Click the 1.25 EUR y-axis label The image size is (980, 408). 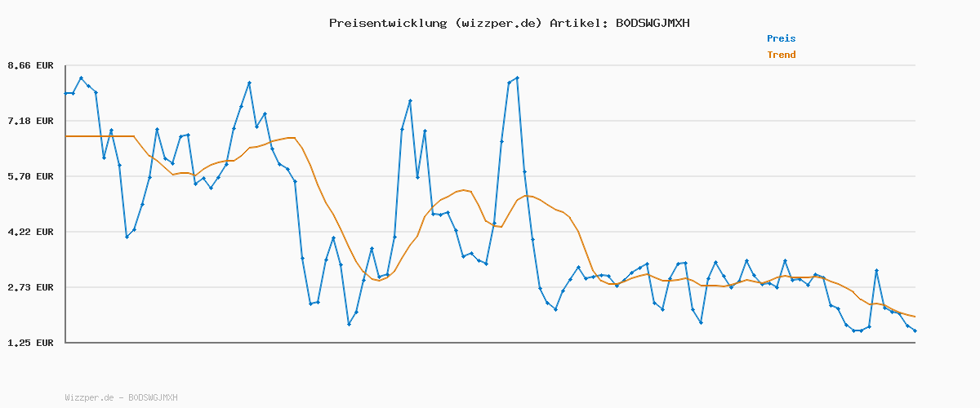point(30,343)
